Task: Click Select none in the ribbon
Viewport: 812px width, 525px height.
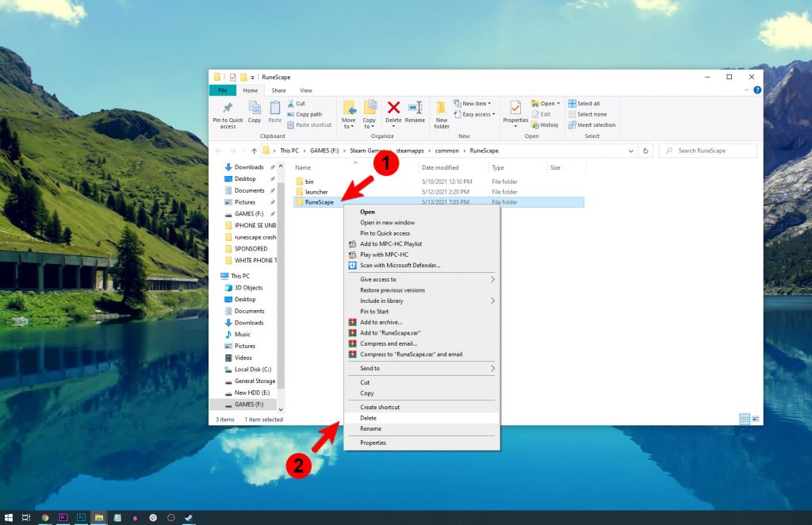Action: click(x=588, y=114)
